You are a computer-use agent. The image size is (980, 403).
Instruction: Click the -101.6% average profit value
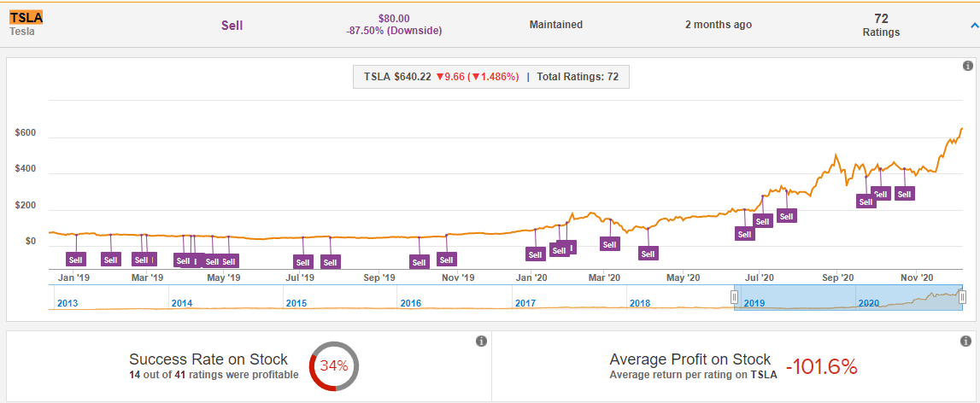coord(820,366)
